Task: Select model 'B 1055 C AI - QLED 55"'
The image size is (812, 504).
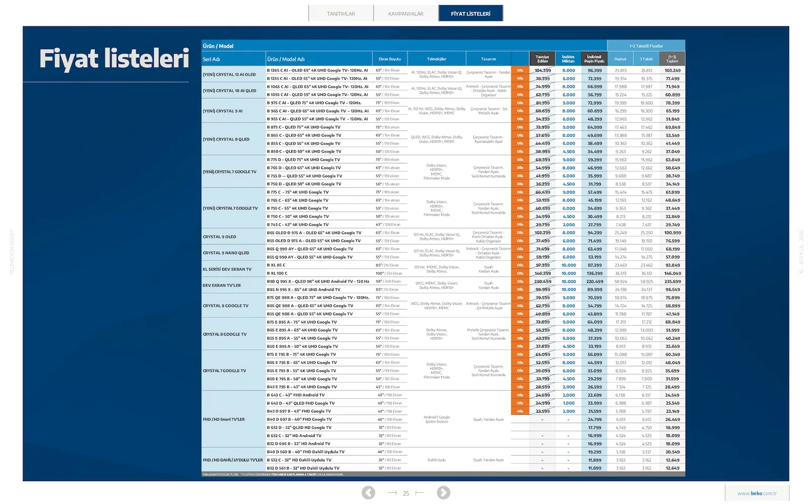Action: [317, 95]
